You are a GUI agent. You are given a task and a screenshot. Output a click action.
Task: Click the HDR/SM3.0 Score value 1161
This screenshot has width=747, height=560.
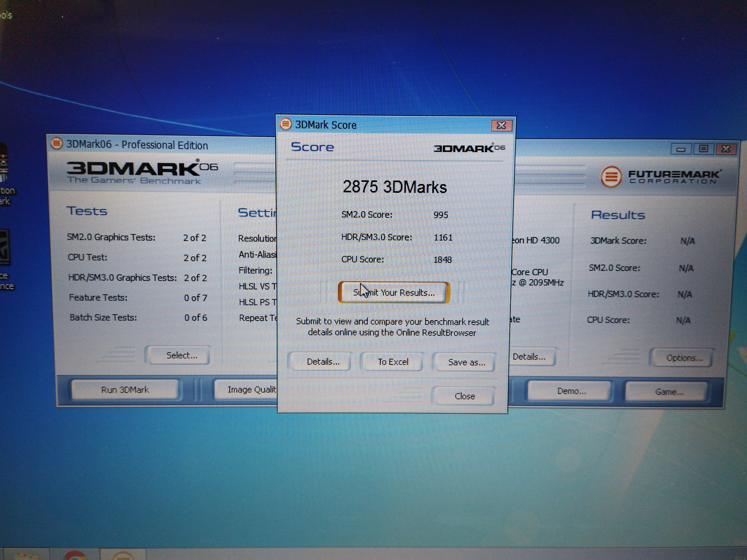point(443,237)
